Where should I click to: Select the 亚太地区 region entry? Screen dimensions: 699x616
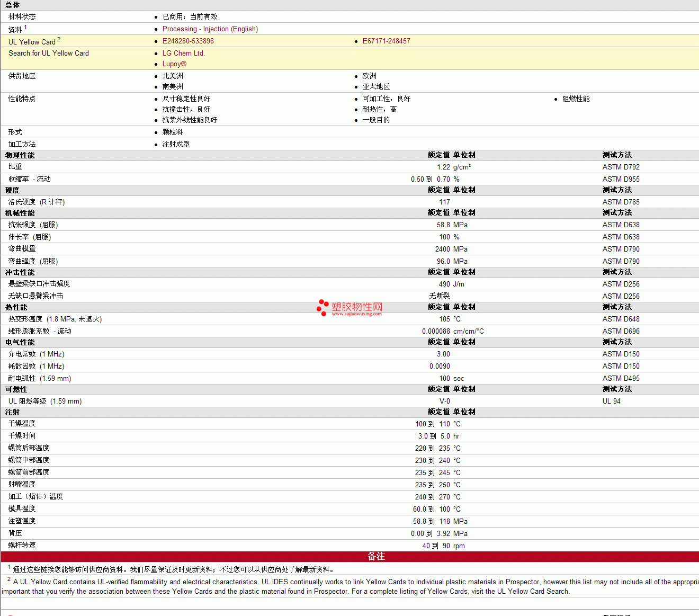[376, 87]
